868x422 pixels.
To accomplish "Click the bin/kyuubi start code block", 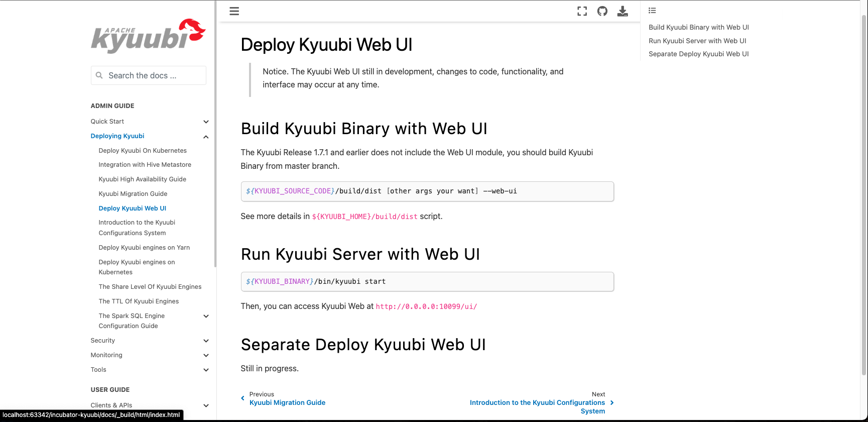I will (x=427, y=282).
